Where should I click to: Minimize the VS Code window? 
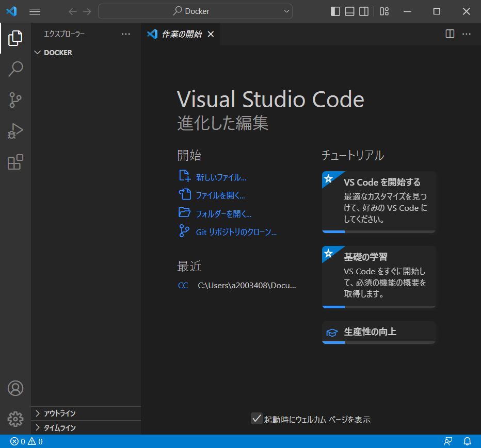(407, 12)
